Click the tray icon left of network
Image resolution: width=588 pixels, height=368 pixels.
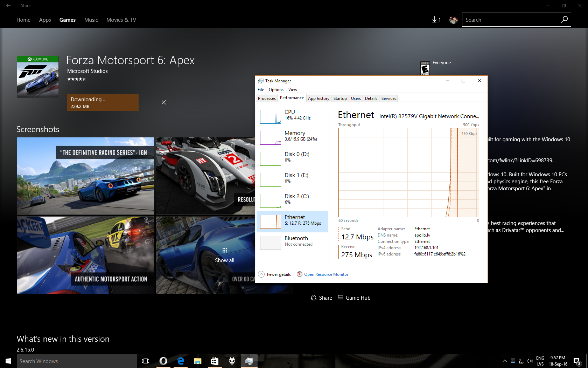[513, 361]
